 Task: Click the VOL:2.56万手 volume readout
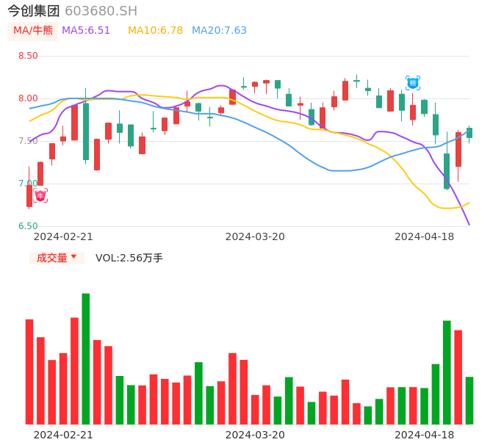pyautogui.click(x=129, y=258)
